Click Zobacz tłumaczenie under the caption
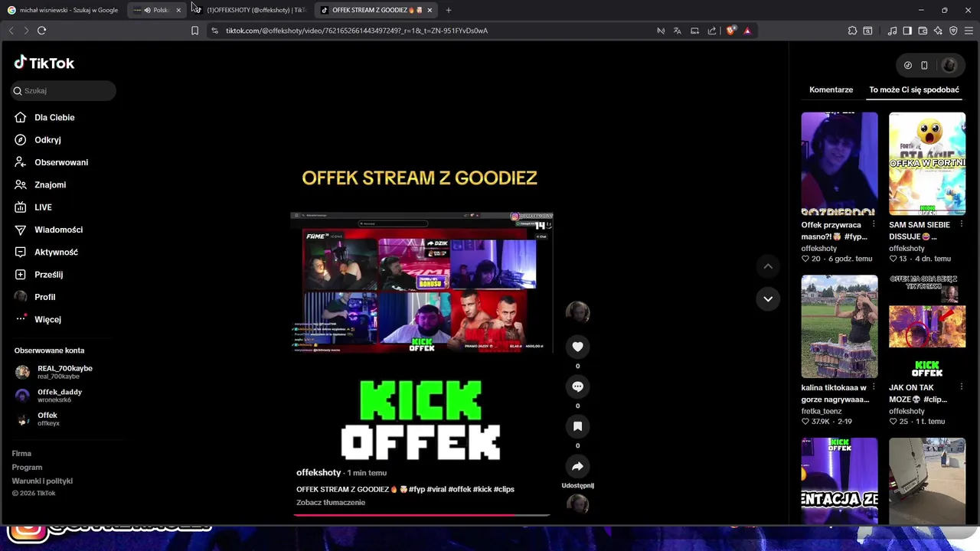Viewport: 980px width, 551px height. click(331, 503)
